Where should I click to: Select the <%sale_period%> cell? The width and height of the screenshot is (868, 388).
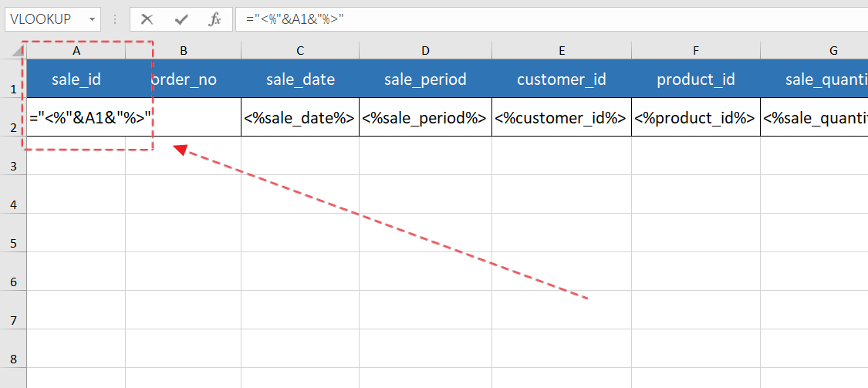pos(425,117)
